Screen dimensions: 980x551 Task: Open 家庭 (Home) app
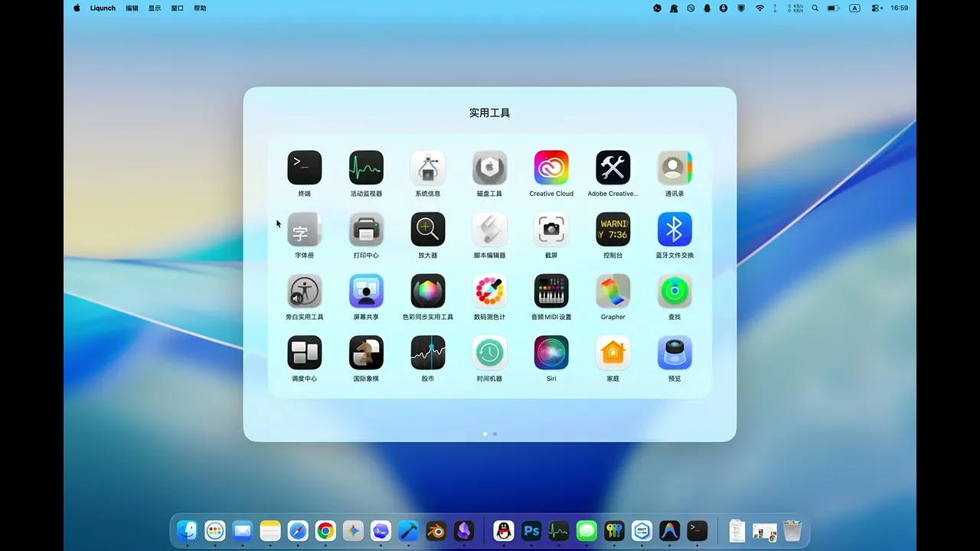pos(613,353)
